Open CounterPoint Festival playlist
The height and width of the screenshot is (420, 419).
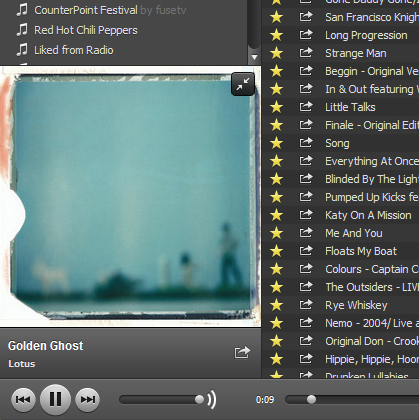(x=86, y=10)
